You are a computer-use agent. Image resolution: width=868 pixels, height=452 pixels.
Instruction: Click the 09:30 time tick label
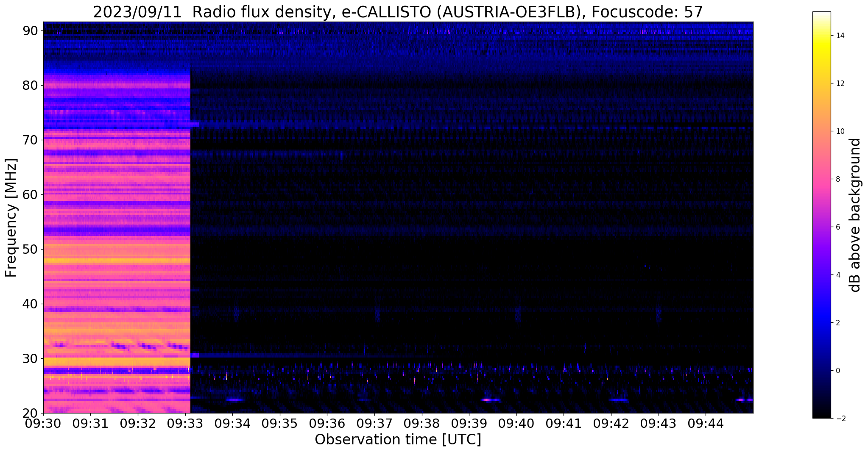[43, 423]
